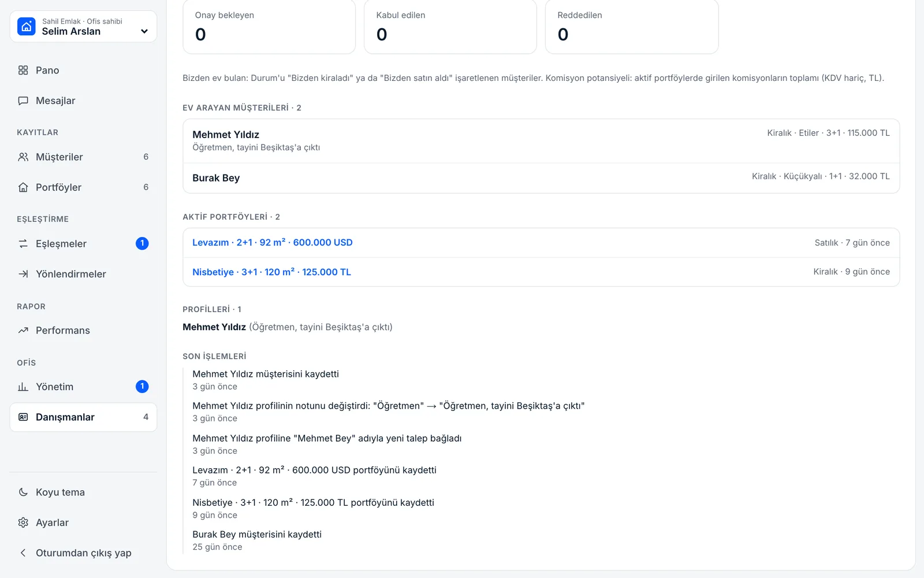Screen dimensions: 924x578
Task: Open the Müşteriler list
Action: (83, 157)
